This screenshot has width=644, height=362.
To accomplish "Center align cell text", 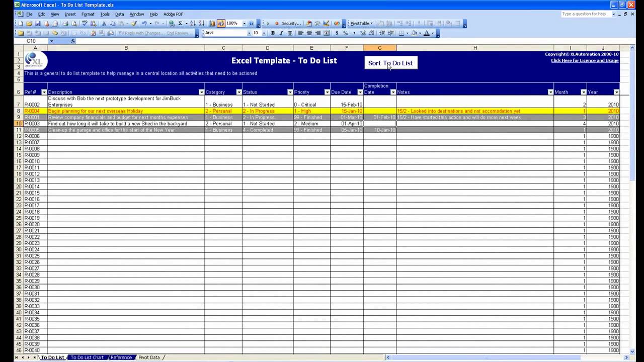I will [x=309, y=33].
